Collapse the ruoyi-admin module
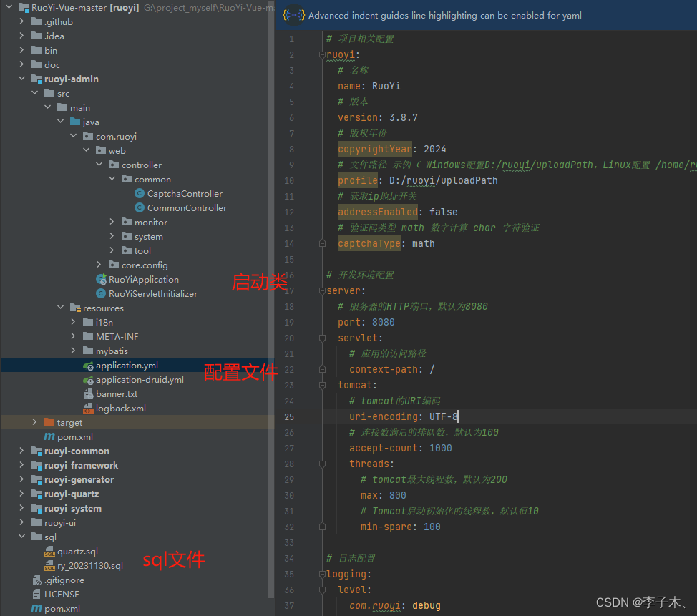 pos(21,79)
